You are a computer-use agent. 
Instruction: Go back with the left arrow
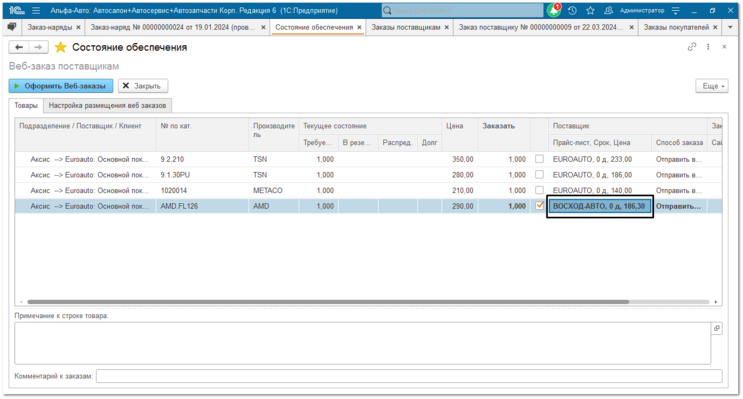click(19, 47)
